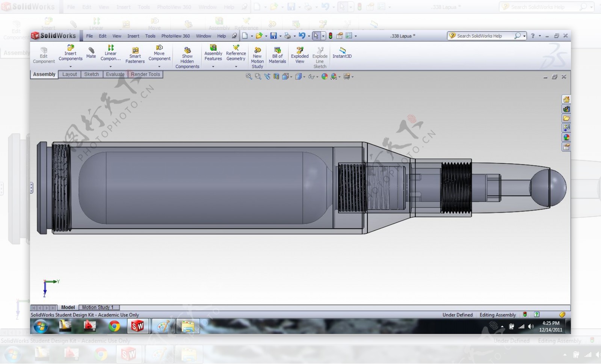The height and width of the screenshot is (364, 601).
Task: Open the PhotoView 360 menu
Action: point(175,36)
